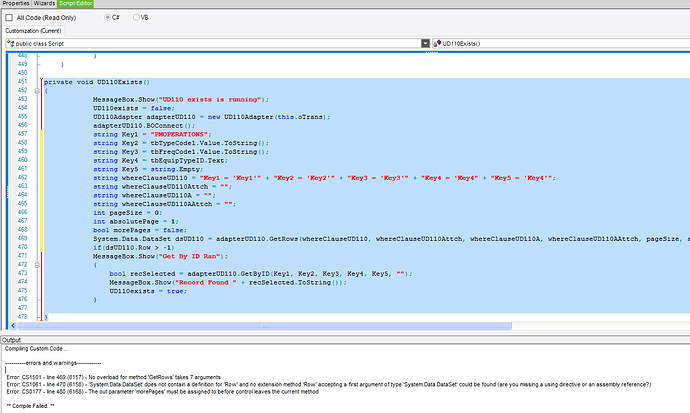Switch to the Wizards tab

point(44,3)
